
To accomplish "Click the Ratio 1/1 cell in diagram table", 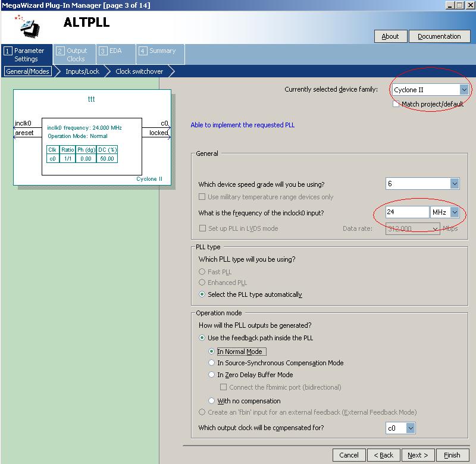I will point(68,158).
